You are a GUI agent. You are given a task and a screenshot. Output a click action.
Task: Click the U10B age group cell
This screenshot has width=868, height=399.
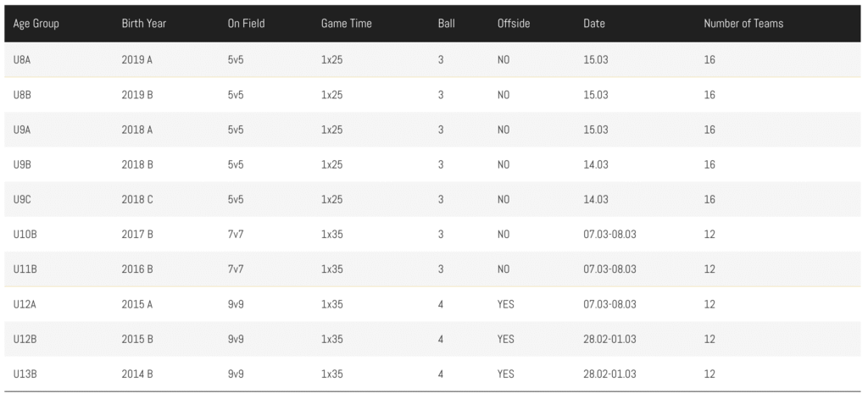(25, 234)
